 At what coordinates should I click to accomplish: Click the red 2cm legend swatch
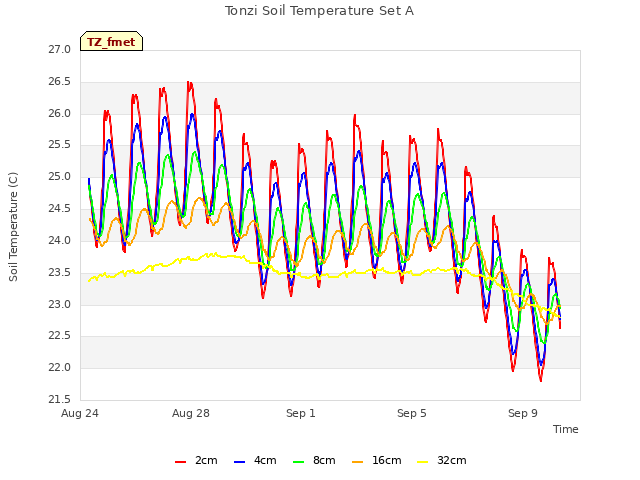click(180, 462)
